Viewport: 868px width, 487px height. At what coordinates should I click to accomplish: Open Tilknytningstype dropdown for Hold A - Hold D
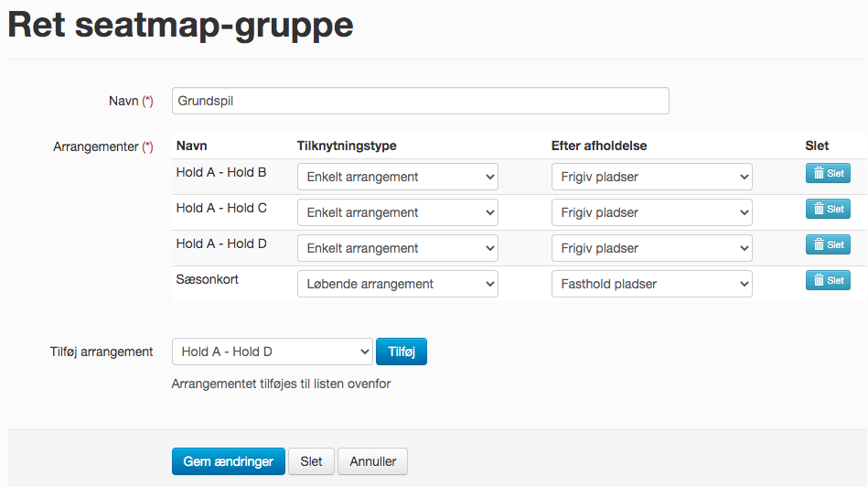(398, 248)
